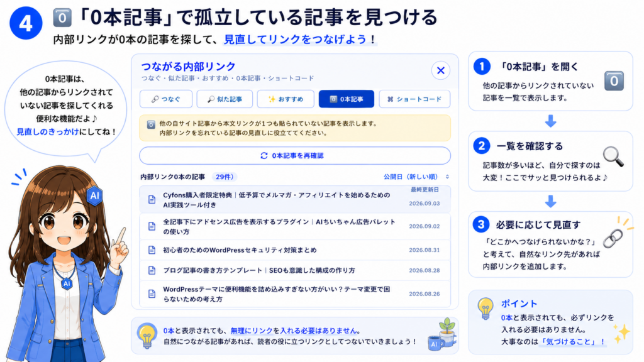Switch to the つなぐ tab

166,99
